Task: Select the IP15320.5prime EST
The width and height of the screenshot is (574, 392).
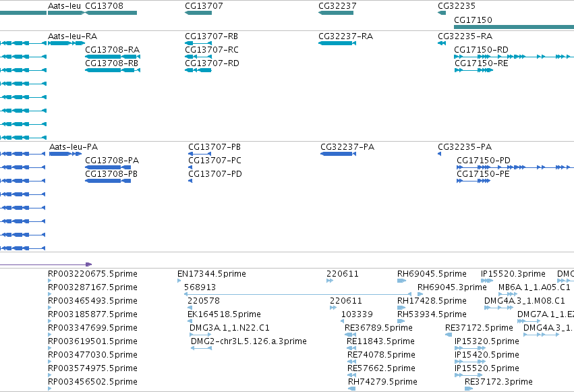Action: (470, 348)
